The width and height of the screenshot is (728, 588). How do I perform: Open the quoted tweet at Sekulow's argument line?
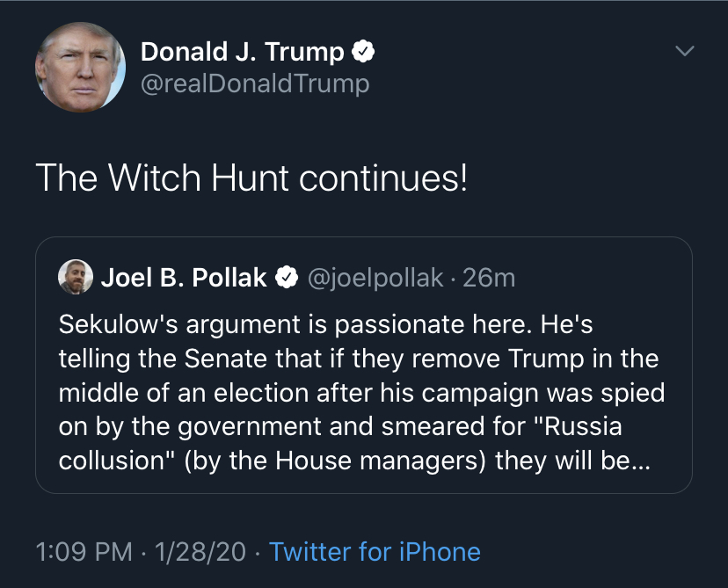pos(326,324)
